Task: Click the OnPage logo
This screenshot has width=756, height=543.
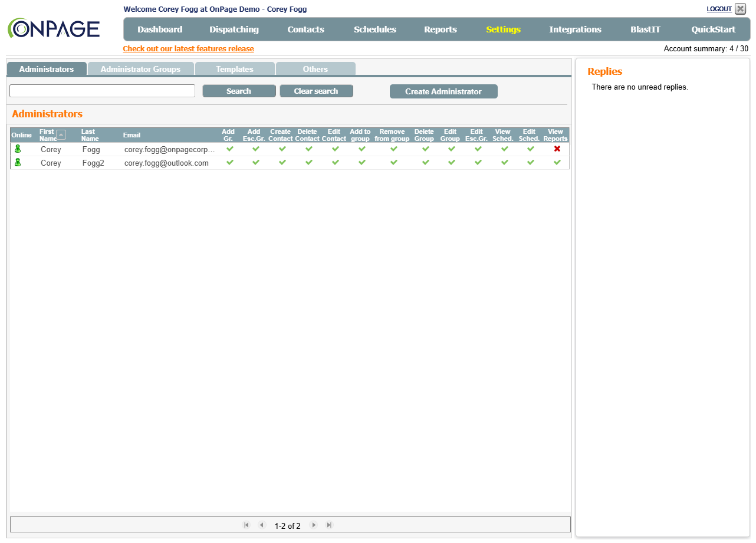Action: tap(53, 27)
